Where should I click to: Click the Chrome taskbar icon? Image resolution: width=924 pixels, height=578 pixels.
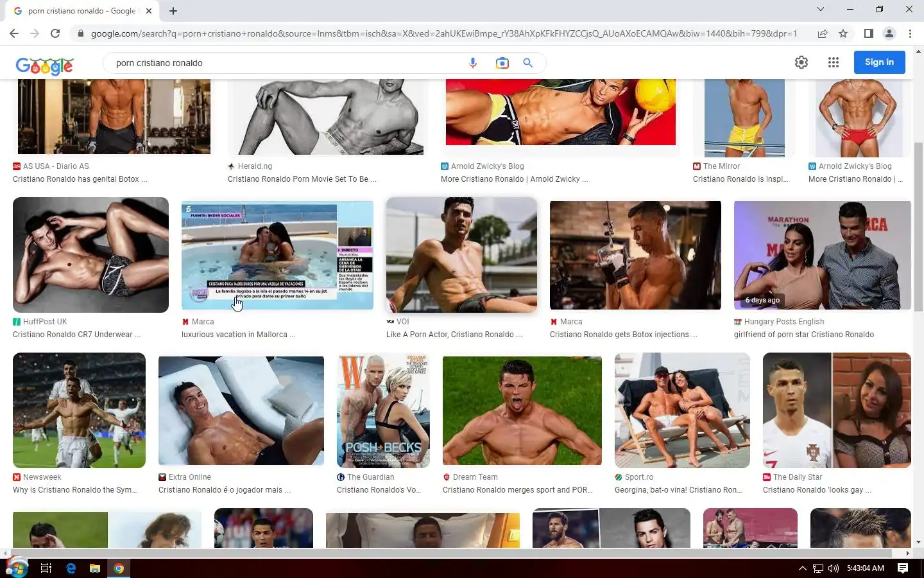119,568
